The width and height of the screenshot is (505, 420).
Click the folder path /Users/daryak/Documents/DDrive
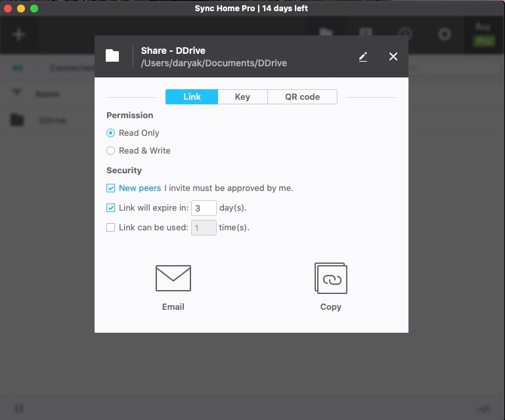point(214,63)
